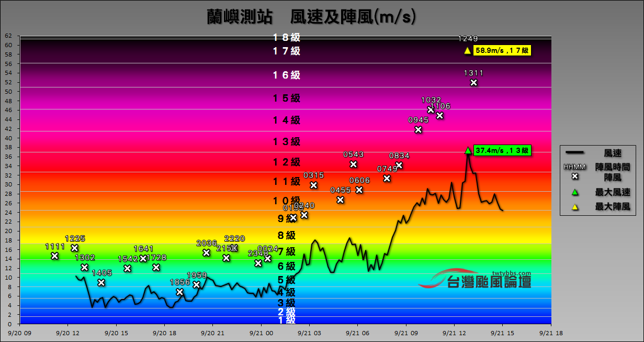644x342 pixels.
Task: Open the twtybbs.com watermark link
Action: point(511,272)
